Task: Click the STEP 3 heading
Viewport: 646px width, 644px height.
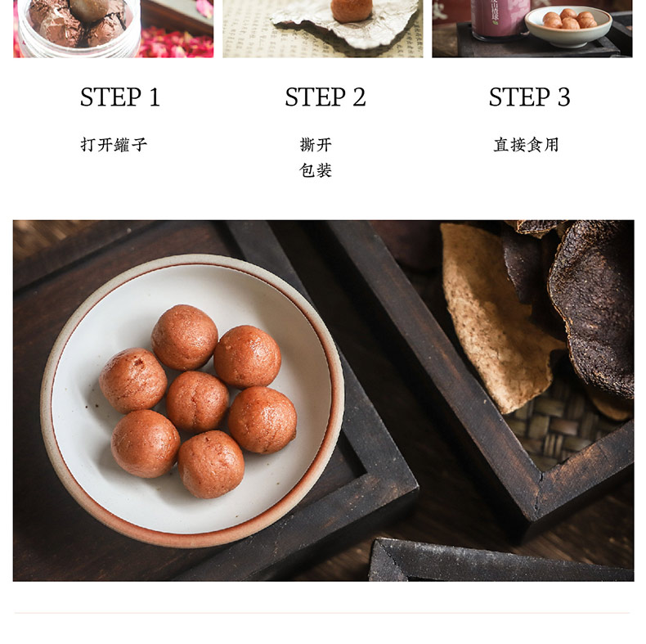Action: click(529, 97)
